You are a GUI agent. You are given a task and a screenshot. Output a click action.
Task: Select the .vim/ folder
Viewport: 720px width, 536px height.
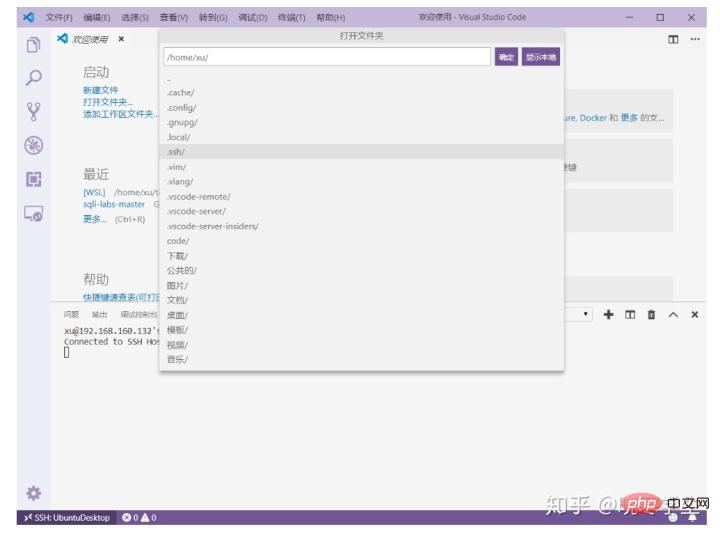click(x=362, y=167)
